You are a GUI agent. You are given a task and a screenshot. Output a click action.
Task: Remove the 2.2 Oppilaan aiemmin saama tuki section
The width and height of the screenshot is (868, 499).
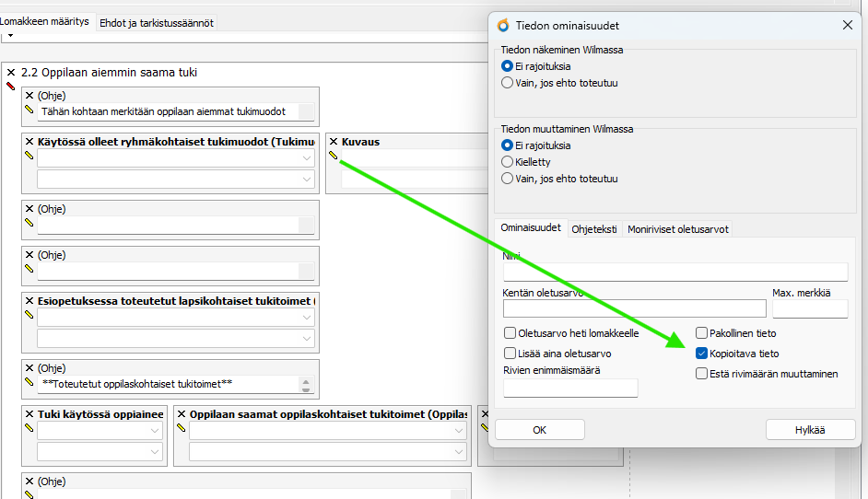(10, 73)
